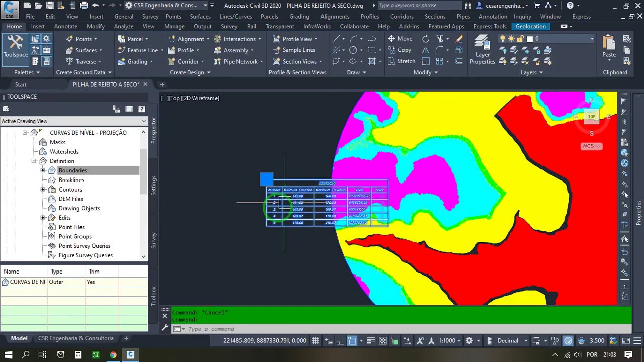The image size is (644, 362).
Task: Select the Scale tool in Modify panel
Action: coord(426,61)
